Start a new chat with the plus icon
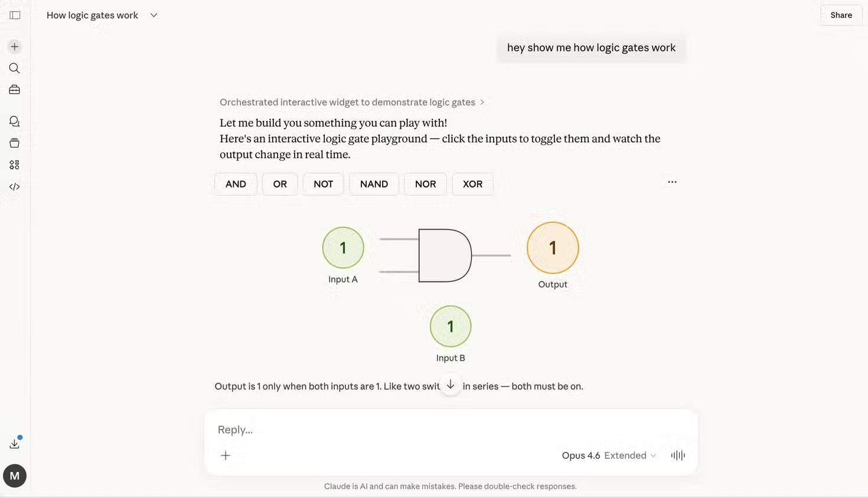This screenshot has height=498, width=868. 14,46
